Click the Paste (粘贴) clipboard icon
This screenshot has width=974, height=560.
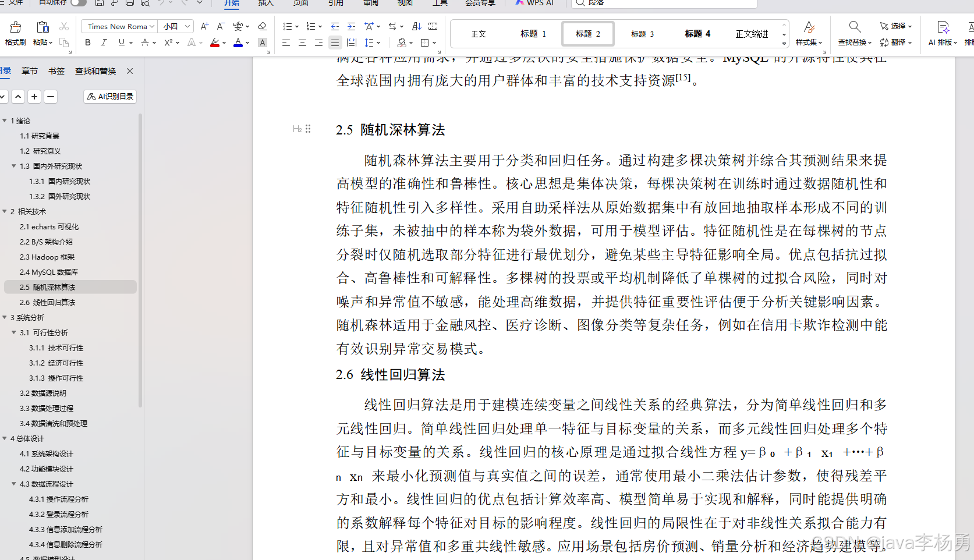pyautogui.click(x=42, y=27)
